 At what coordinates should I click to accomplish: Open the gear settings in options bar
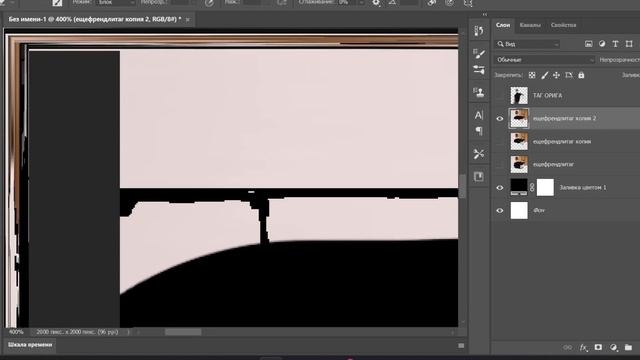(376, 3)
